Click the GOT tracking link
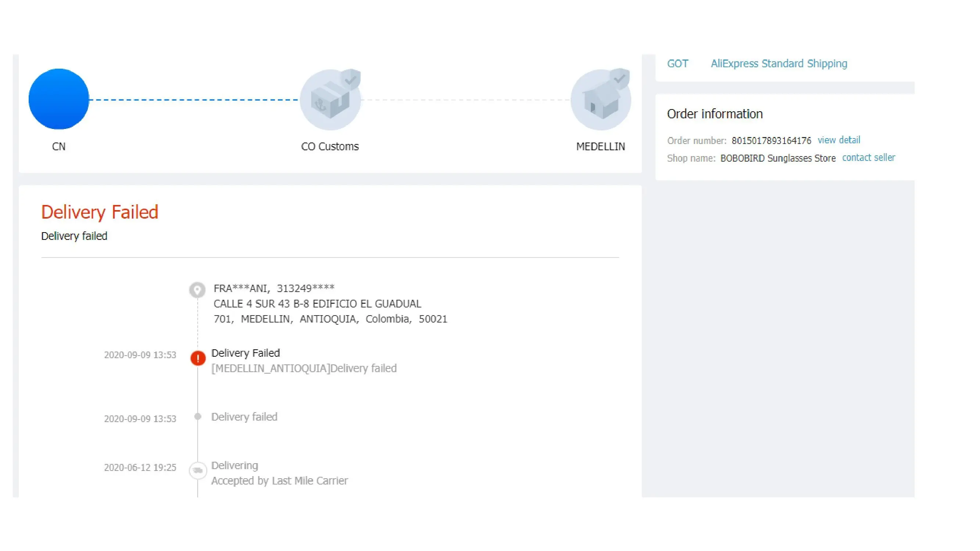 coord(678,64)
